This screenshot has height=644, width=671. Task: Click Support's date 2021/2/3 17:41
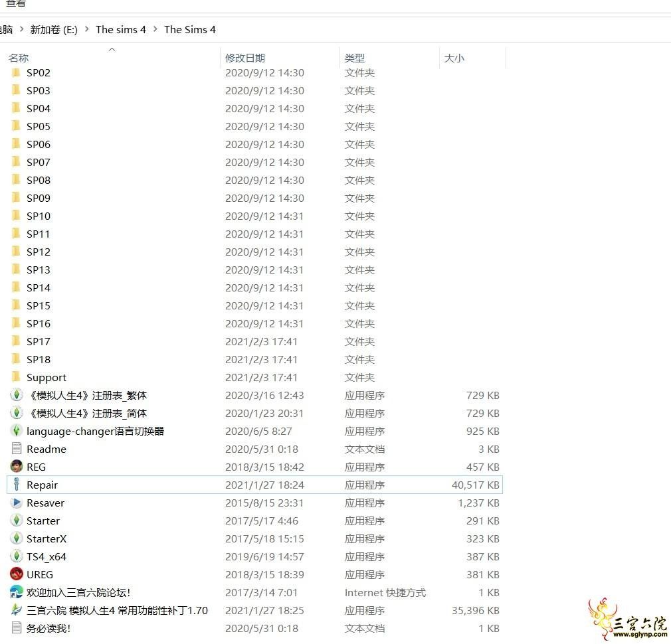click(261, 378)
